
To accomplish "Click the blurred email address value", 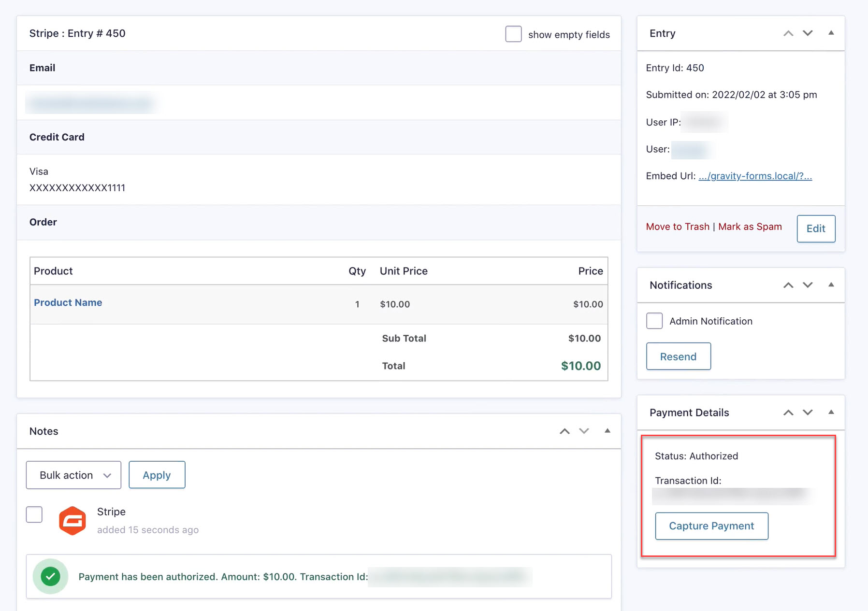I will click(91, 103).
